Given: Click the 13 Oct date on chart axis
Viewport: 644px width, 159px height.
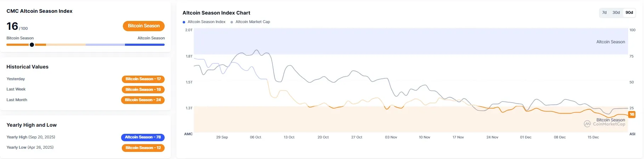Looking at the screenshot, I should [x=289, y=137].
